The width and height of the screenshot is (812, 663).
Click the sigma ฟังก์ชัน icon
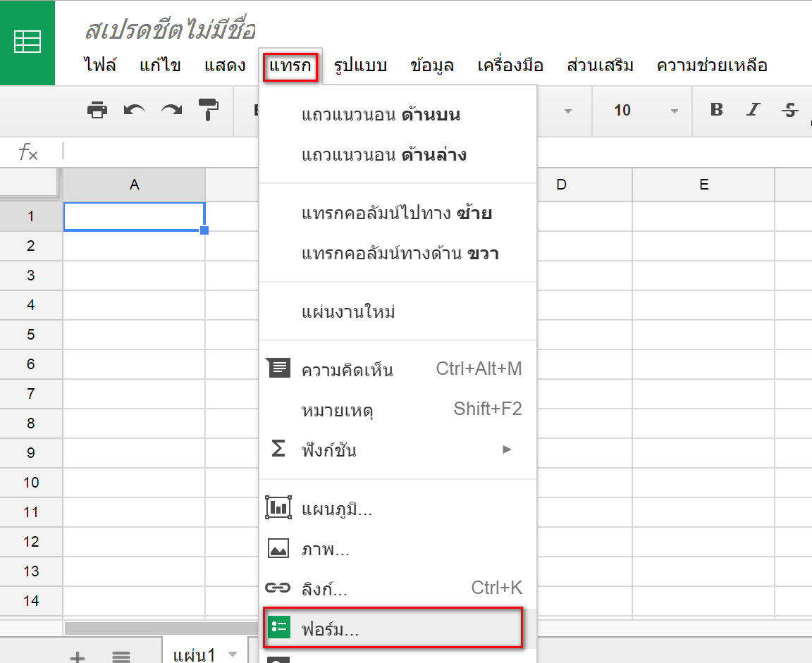[x=278, y=449]
